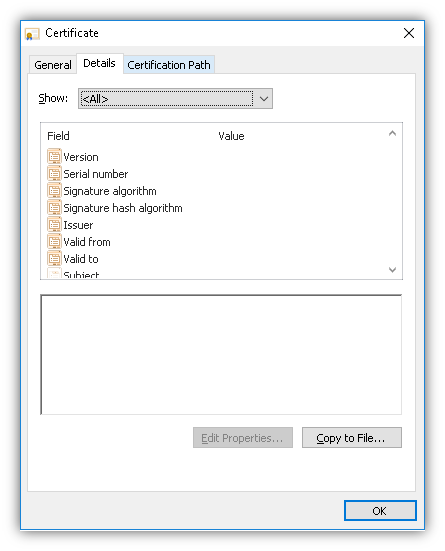Viewport: 445px width, 551px height.
Task: Click the field list scroll up arrow
Action: pos(392,133)
